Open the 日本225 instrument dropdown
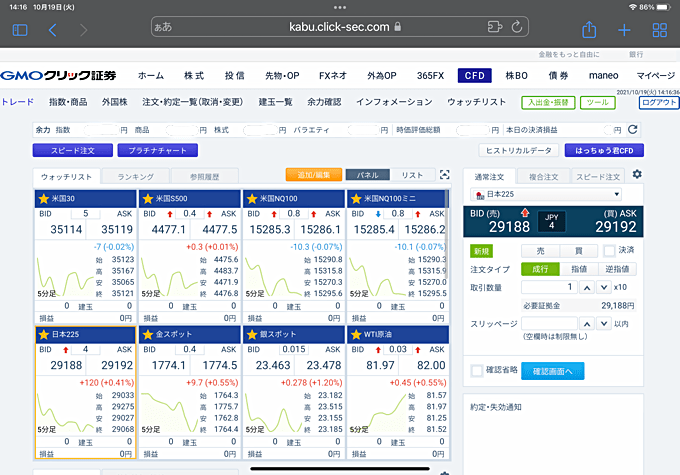 (x=546, y=194)
